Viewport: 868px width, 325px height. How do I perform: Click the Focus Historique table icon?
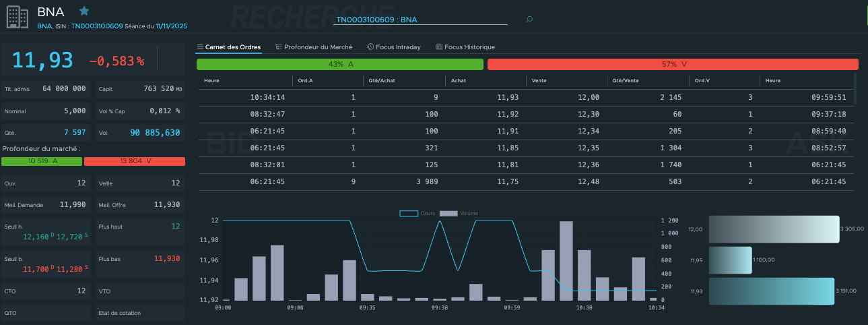[x=439, y=47]
